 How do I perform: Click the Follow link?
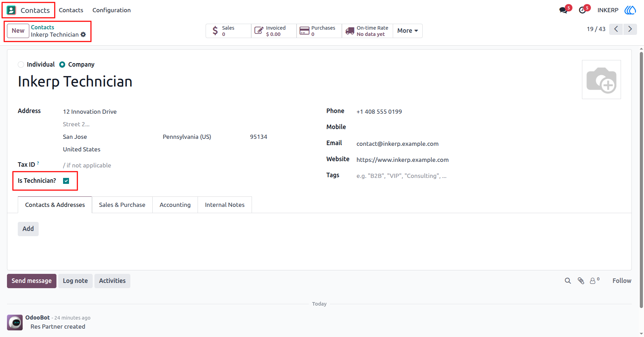point(622,281)
